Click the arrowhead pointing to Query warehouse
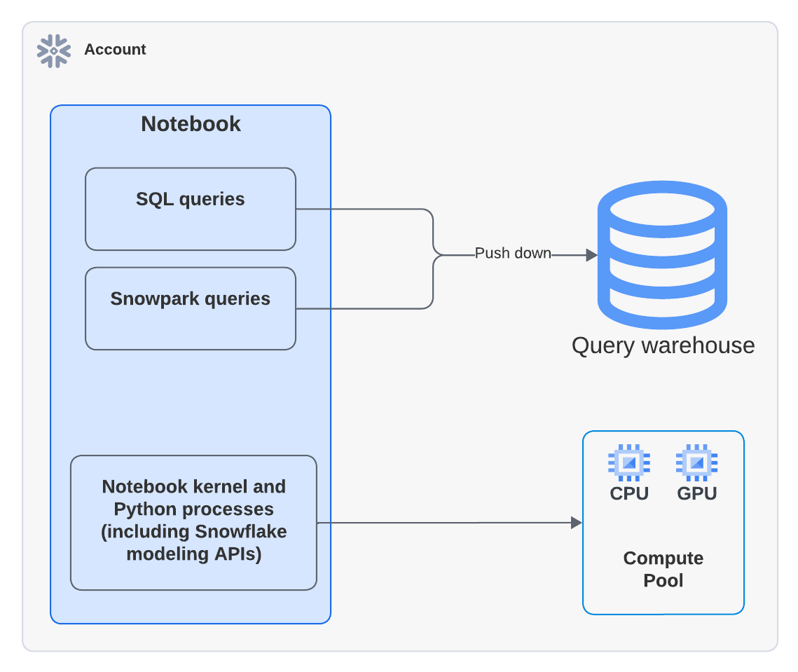 tap(591, 255)
